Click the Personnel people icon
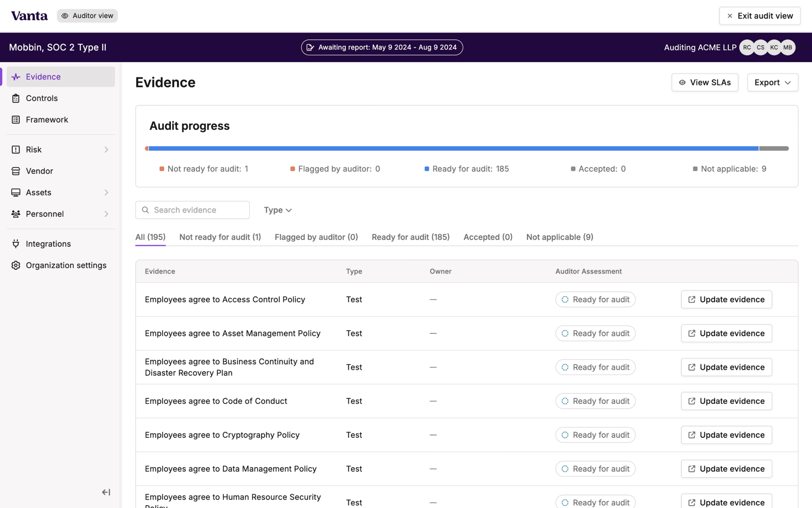Image resolution: width=812 pixels, height=508 pixels. click(x=16, y=214)
